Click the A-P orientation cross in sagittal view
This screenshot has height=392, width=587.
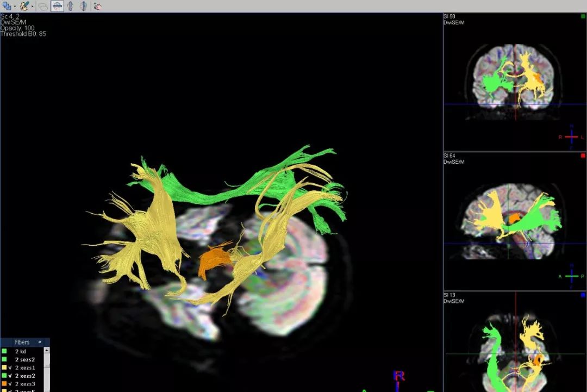pos(571,276)
